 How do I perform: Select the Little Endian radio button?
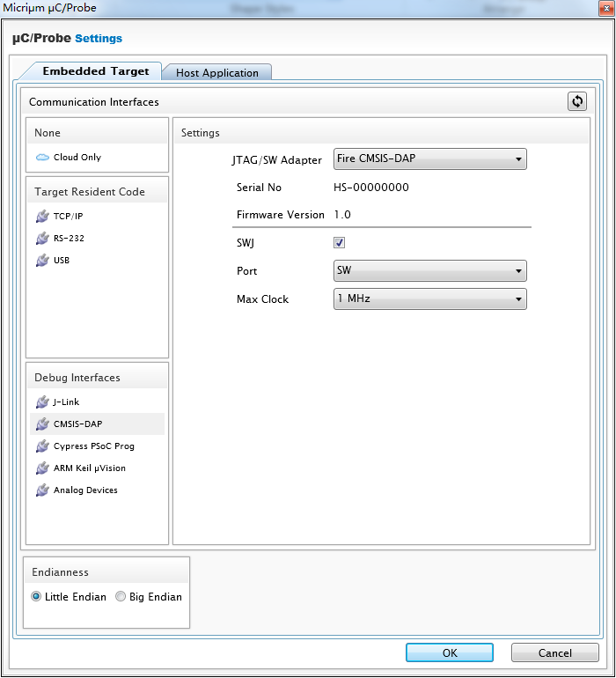tap(36, 597)
